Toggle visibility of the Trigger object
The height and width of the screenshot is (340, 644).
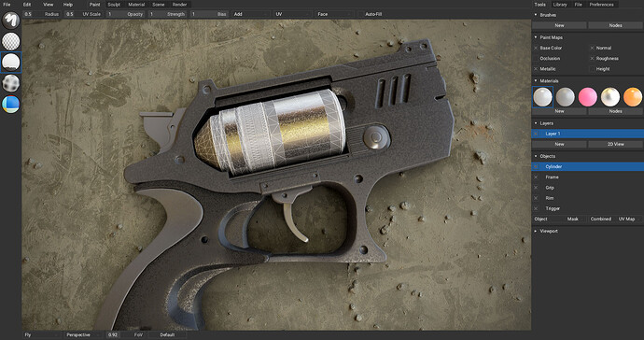536,208
